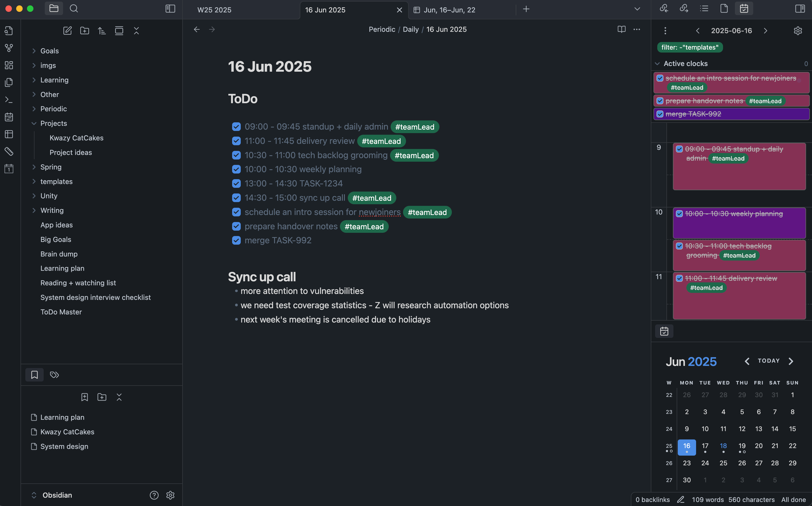Open graph view from the ribbon
Screen dimensions: 812x506
click(x=9, y=48)
